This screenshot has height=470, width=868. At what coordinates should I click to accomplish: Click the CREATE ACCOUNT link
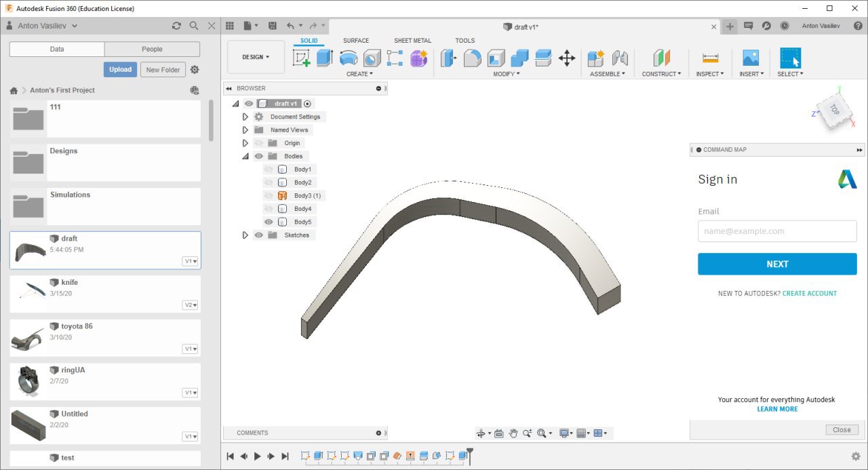pyautogui.click(x=809, y=294)
